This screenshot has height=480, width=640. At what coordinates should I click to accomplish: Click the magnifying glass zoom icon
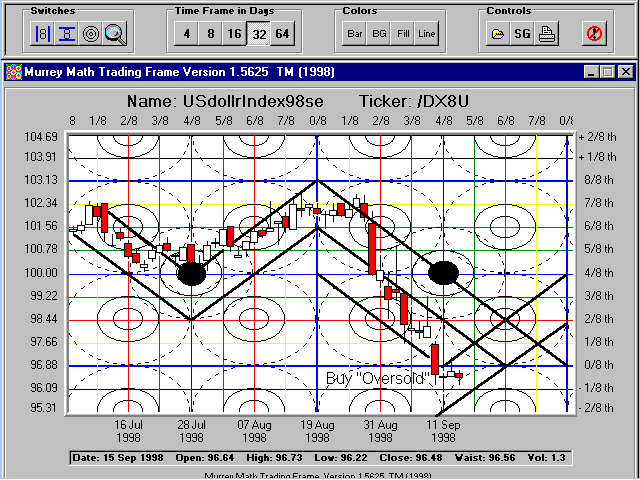[115, 33]
